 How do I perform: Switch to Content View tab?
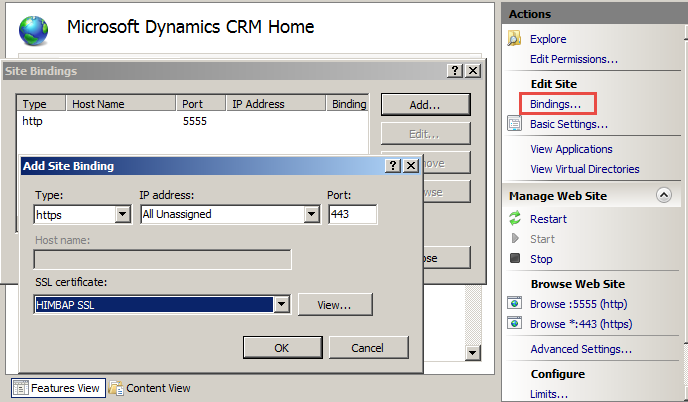[150, 388]
